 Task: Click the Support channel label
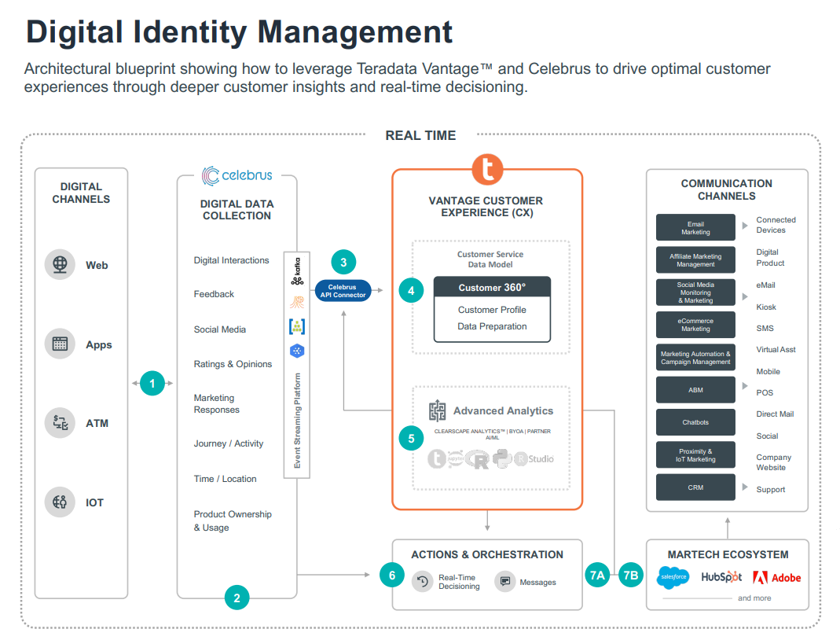pos(770,489)
